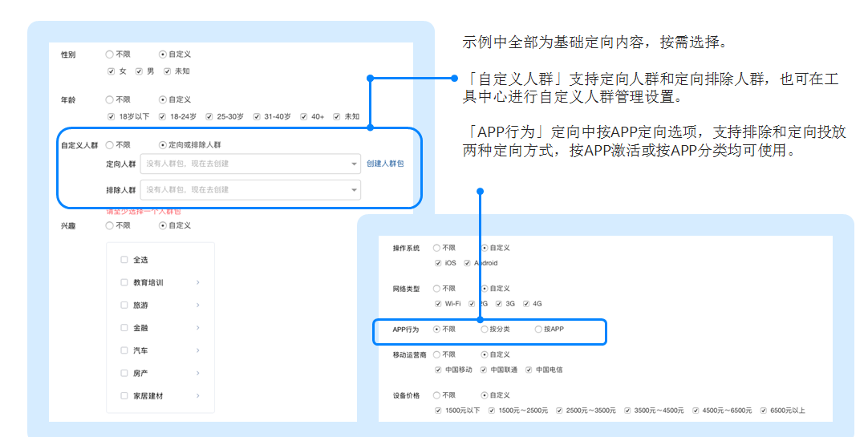This screenshot has width=868, height=437.
Task: Uncheck the 40+ age checkbox
Action: (304, 116)
